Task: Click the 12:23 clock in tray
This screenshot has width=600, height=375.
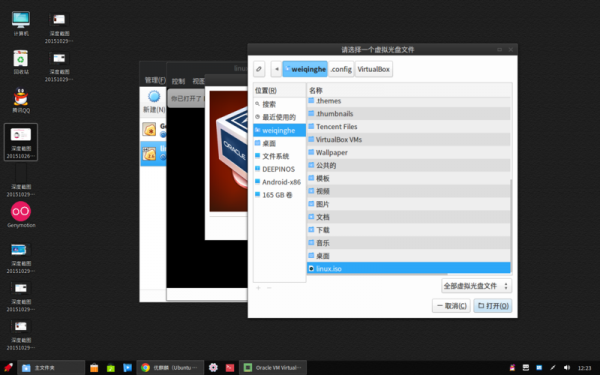Action: tap(584, 368)
